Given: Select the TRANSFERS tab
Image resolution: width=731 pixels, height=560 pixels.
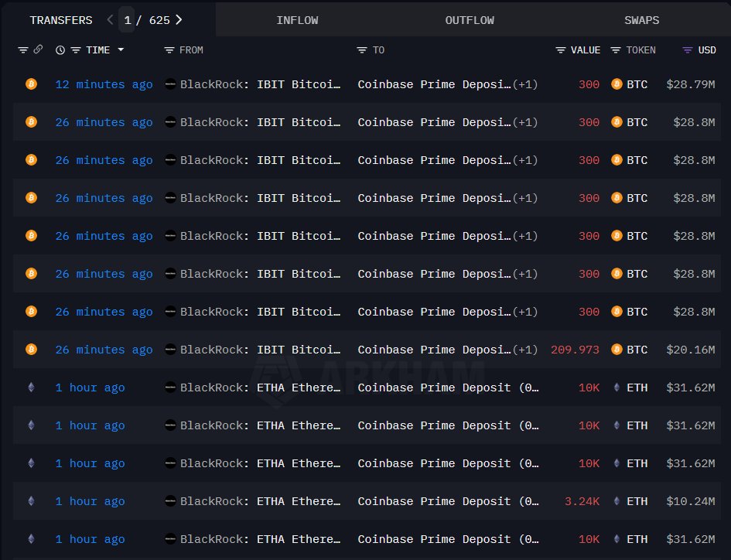Looking at the screenshot, I should (x=61, y=20).
